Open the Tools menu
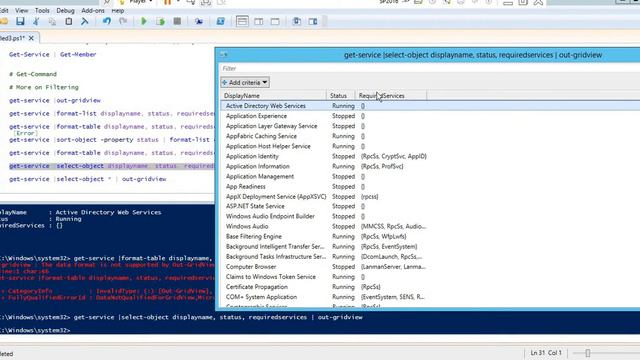Viewport: 640px width, 360px height. click(x=42, y=11)
